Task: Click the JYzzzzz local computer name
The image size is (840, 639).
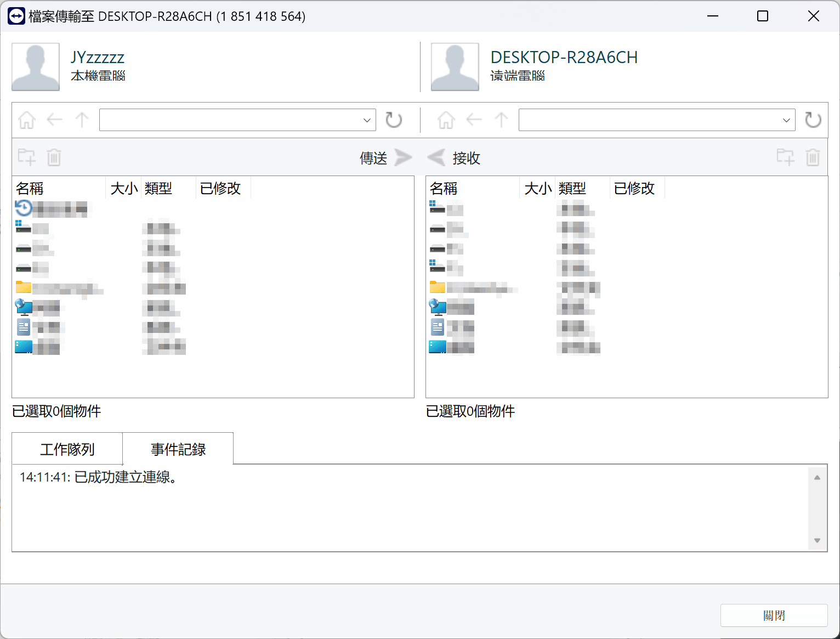Action: click(98, 57)
